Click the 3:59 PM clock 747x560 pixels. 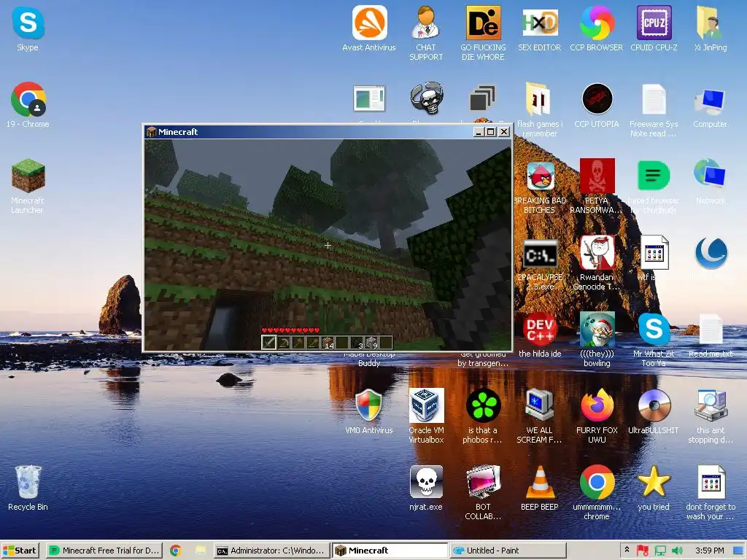[x=709, y=551]
